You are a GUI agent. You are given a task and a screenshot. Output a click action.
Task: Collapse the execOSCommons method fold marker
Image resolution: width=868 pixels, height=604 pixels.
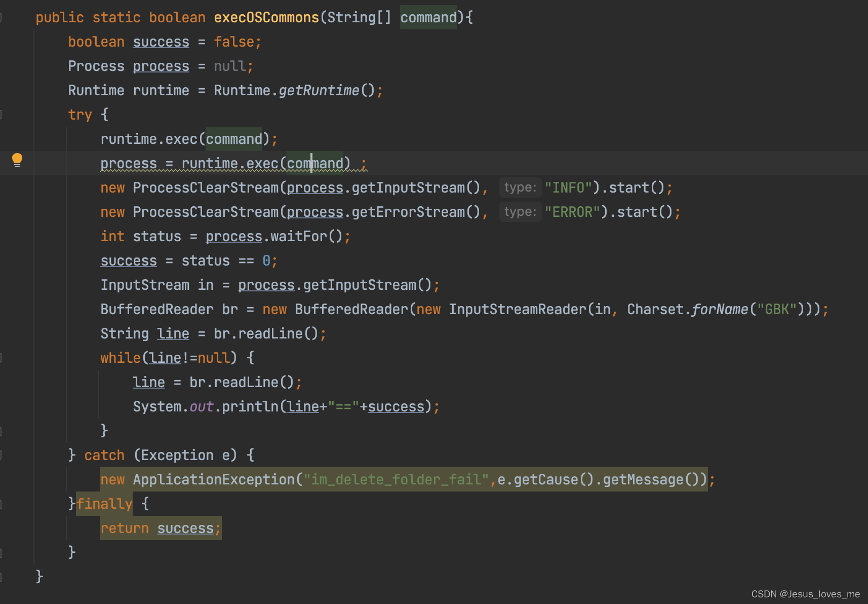(2, 17)
